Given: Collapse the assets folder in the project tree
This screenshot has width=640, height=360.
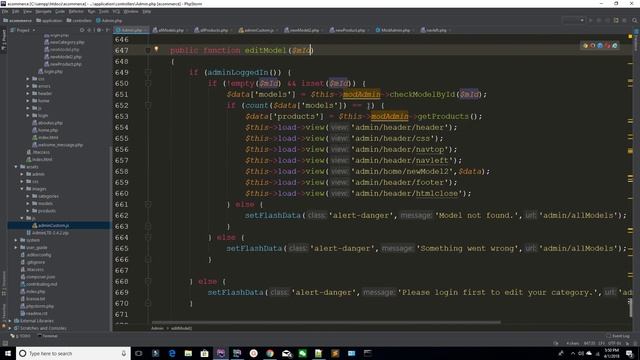Looking at the screenshot, I should click(16, 167).
